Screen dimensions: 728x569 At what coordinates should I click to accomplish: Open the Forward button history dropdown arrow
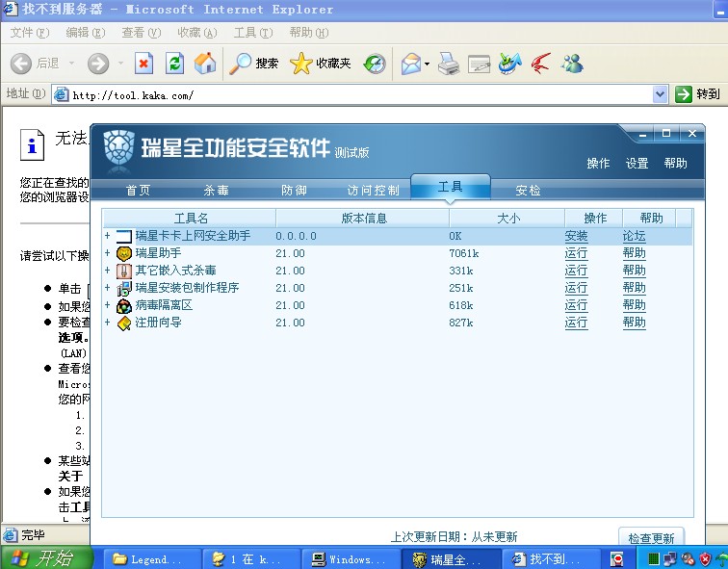(120, 63)
